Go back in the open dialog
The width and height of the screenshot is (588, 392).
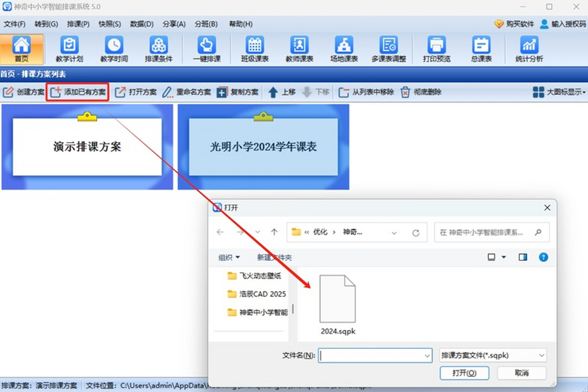pos(220,232)
